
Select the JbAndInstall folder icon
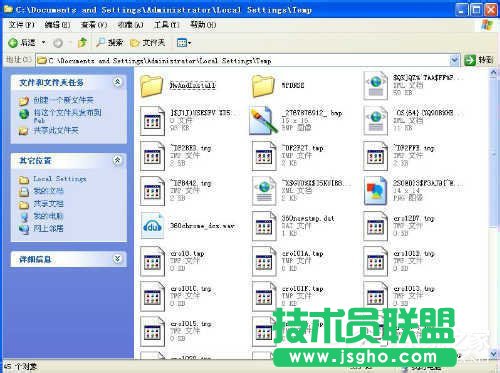click(x=152, y=86)
